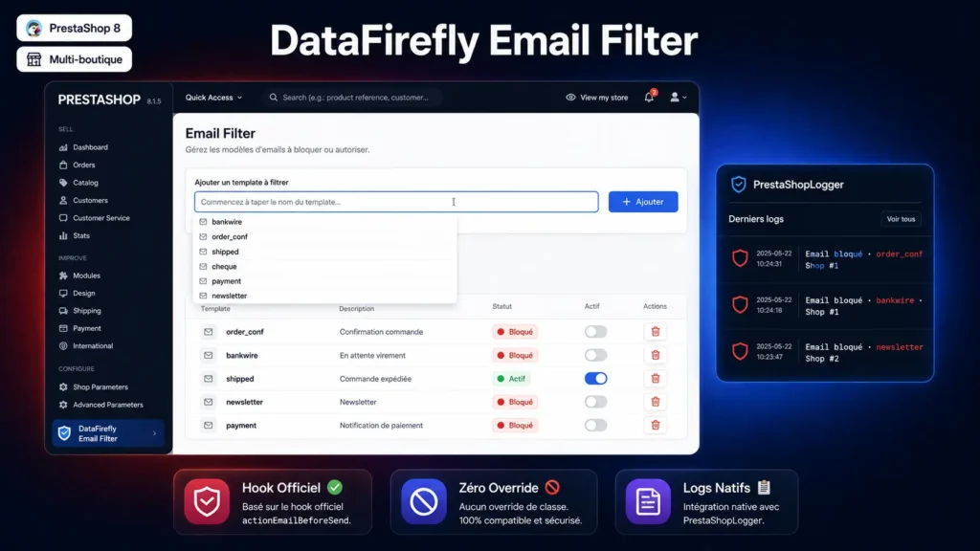Click the Shop Parameters gear icon
Image resolution: width=980 pixels, height=551 pixels.
point(63,386)
